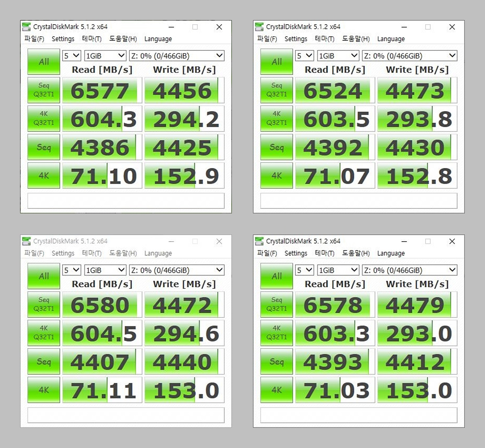Run All tests in the window showing 6578

pos(276,276)
